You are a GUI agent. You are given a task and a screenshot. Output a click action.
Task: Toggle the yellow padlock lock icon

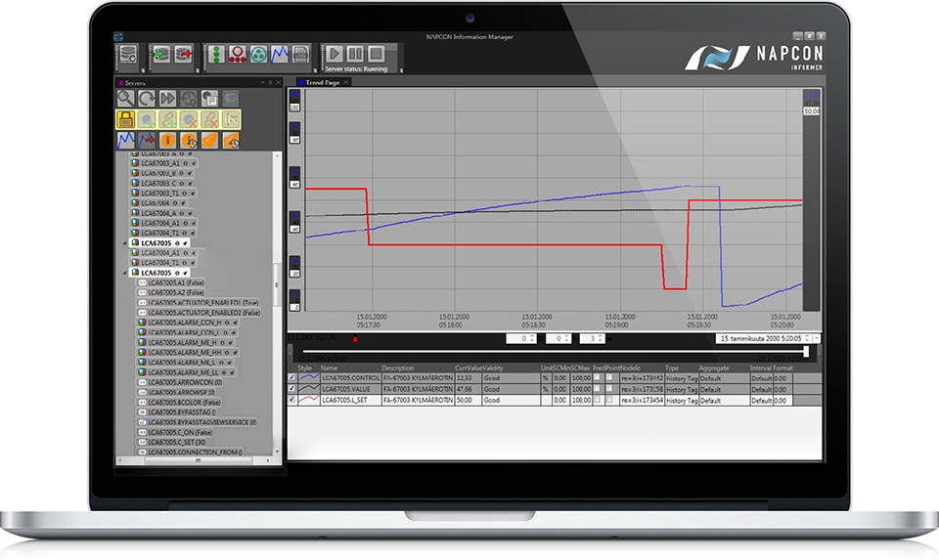coord(126,119)
